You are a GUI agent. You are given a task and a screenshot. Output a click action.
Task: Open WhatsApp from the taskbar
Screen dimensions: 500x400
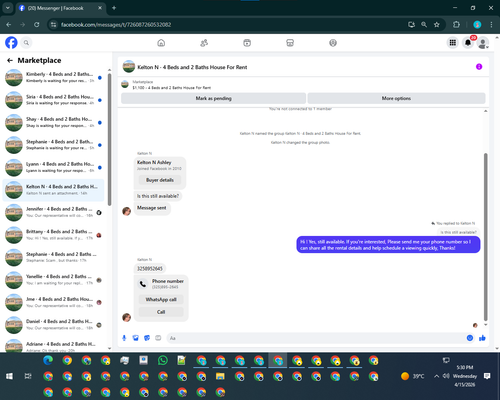click(x=163, y=360)
